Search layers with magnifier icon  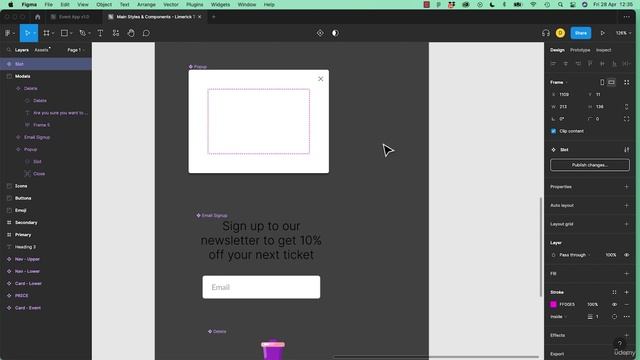point(9,50)
